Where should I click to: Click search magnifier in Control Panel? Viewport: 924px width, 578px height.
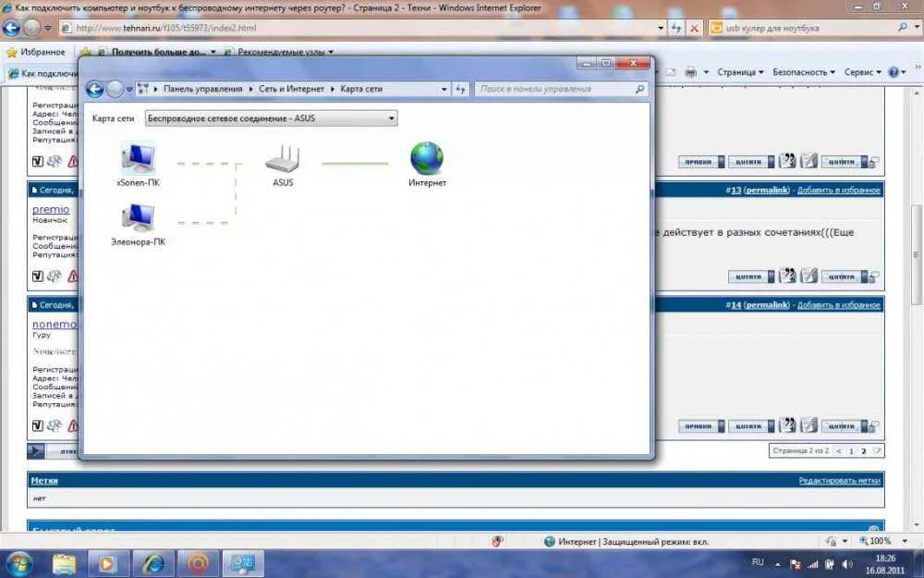tap(640, 89)
